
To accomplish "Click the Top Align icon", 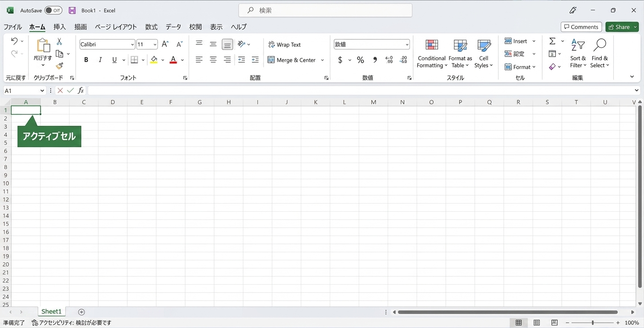I will pos(199,44).
